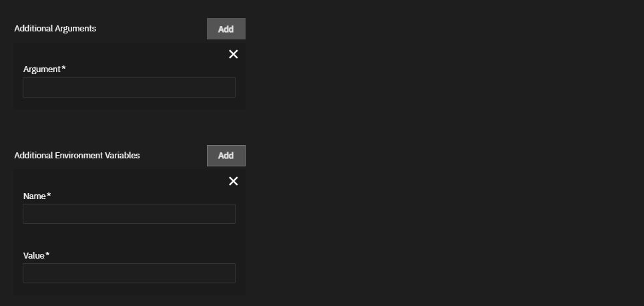Click the Additional Arguments section label
Image resolution: width=644 pixels, height=306 pixels.
[x=55, y=29]
